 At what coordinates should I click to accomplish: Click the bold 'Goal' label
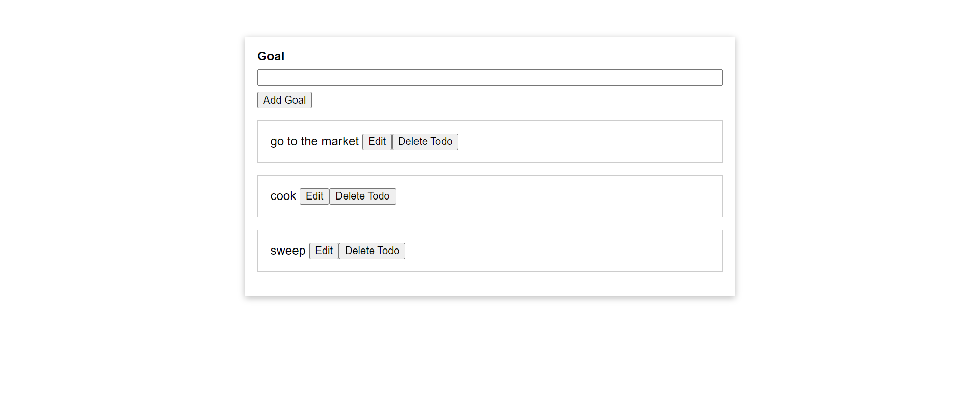pyautogui.click(x=271, y=56)
